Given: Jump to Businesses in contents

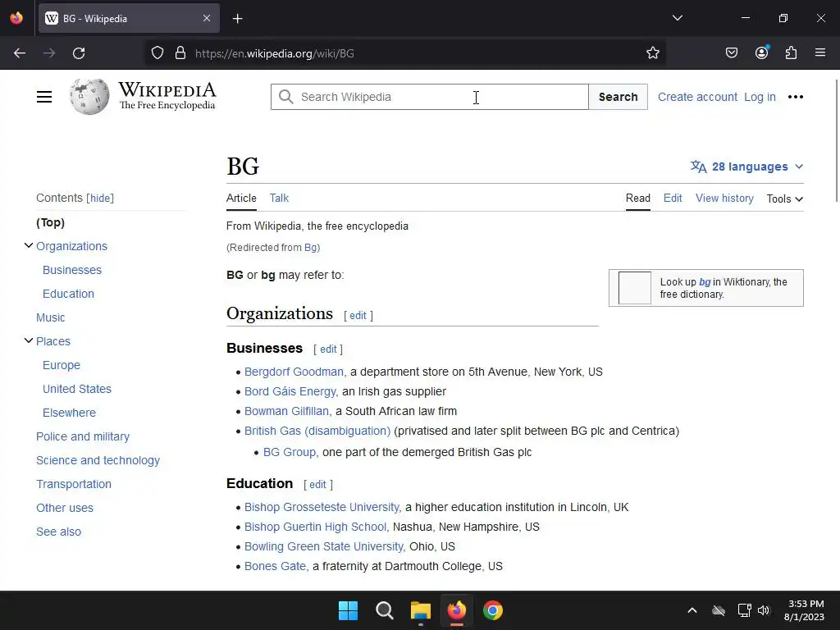Looking at the screenshot, I should (x=72, y=270).
